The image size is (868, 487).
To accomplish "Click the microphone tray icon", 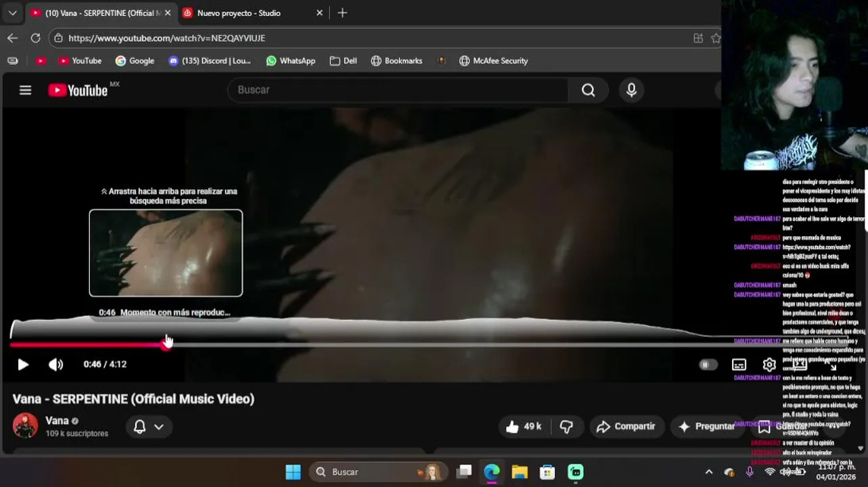I will [749, 472].
